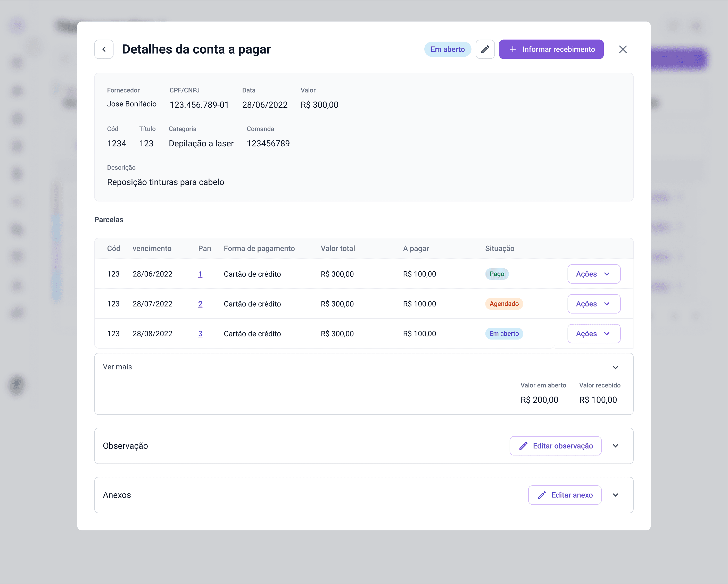Click the Observação section title
728x584 pixels.
[125, 446]
